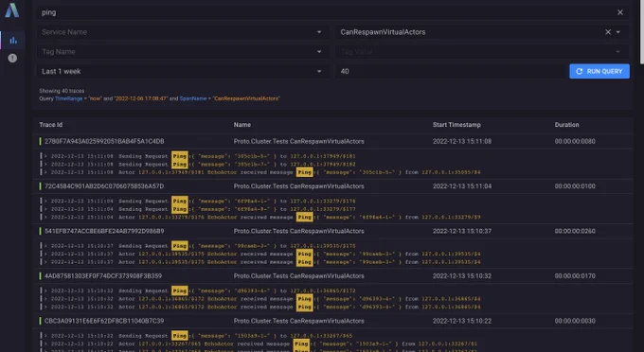Image resolution: width=644 pixels, height=352 pixels.
Task: Click the TimeRange keyword in query summary
Action: tap(68, 98)
